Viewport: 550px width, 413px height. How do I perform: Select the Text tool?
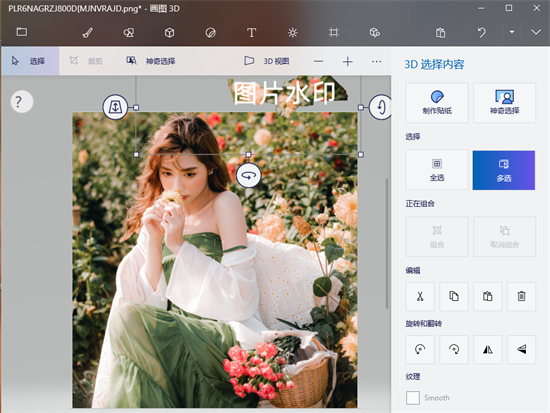251,33
